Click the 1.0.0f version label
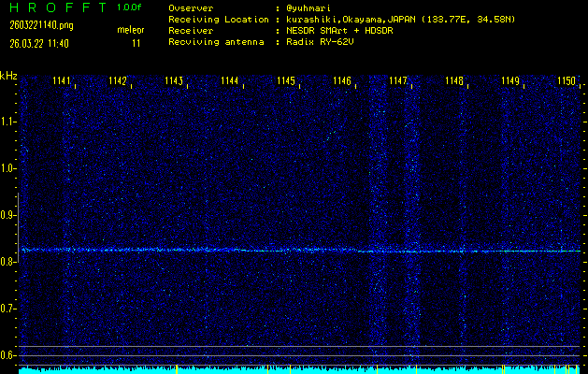Viewport: 588px width, 374px height. pyautogui.click(x=130, y=7)
